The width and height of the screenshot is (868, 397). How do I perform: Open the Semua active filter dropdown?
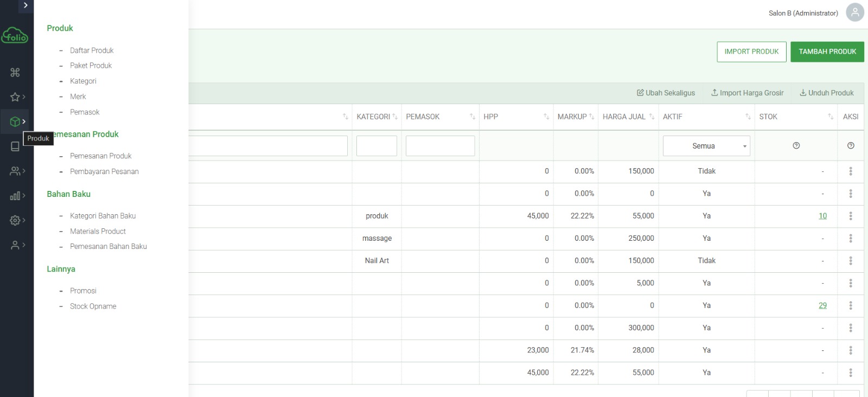point(706,146)
